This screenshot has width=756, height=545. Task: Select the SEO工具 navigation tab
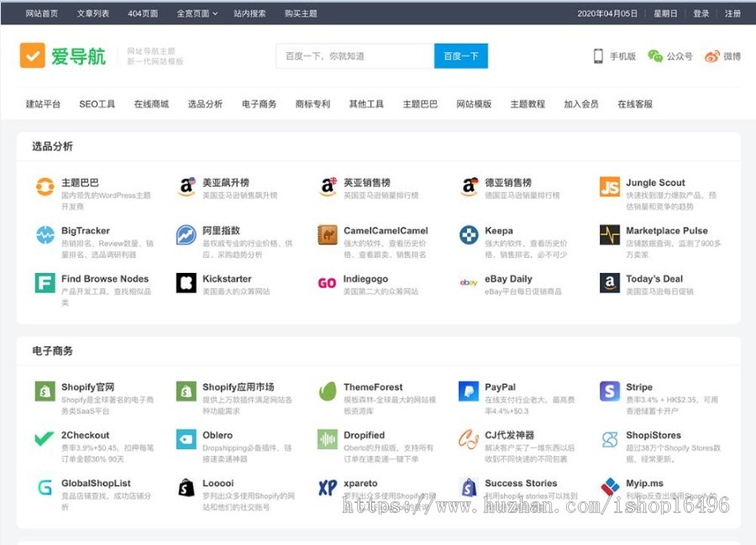[x=96, y=103]
